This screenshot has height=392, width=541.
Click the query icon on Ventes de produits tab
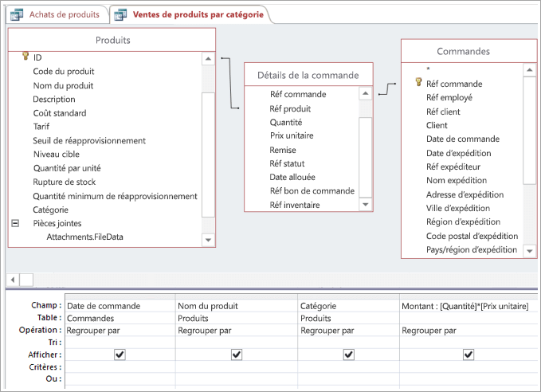coord(120,15)
